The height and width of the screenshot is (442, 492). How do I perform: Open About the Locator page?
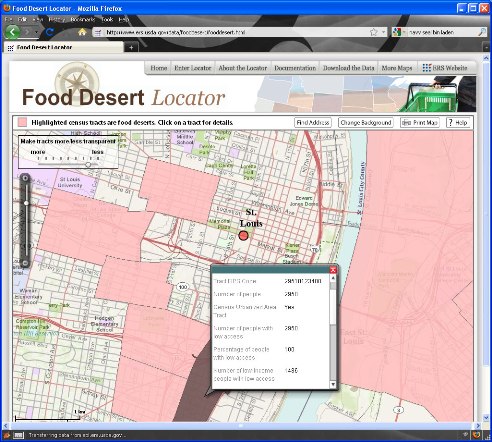[243, 68]
